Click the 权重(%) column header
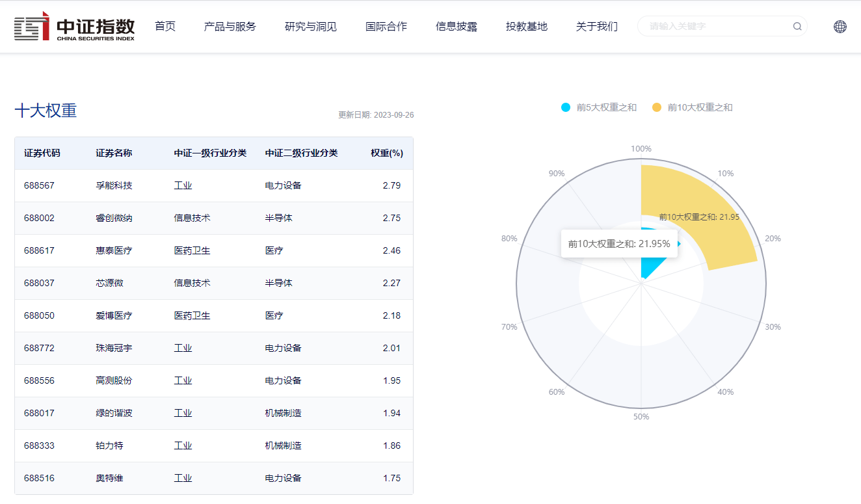 click(387, 153)
